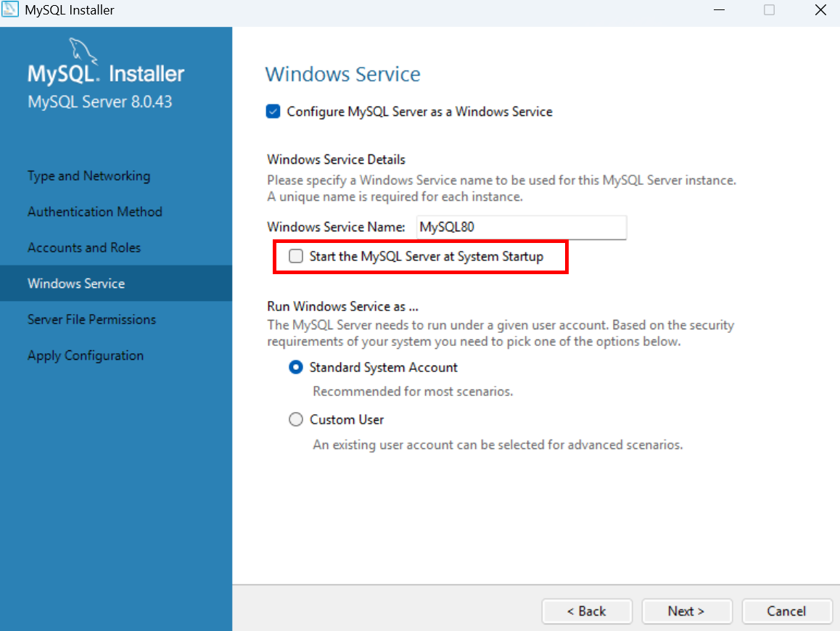Click the Windows Service Name input field
The image size is (840, 631).
point(522,227)
